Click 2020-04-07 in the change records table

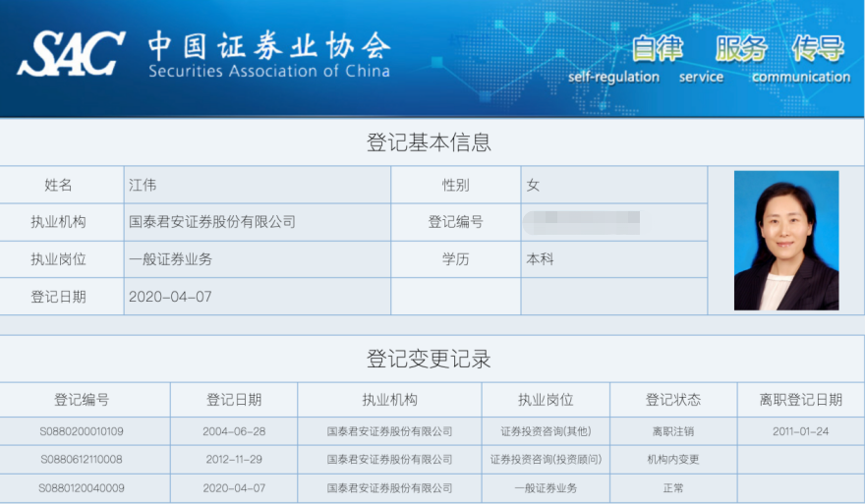[234, 488]
